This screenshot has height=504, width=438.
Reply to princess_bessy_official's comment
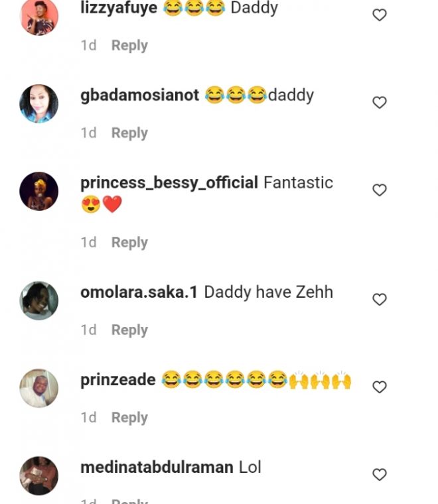click(x=129, y=243)
